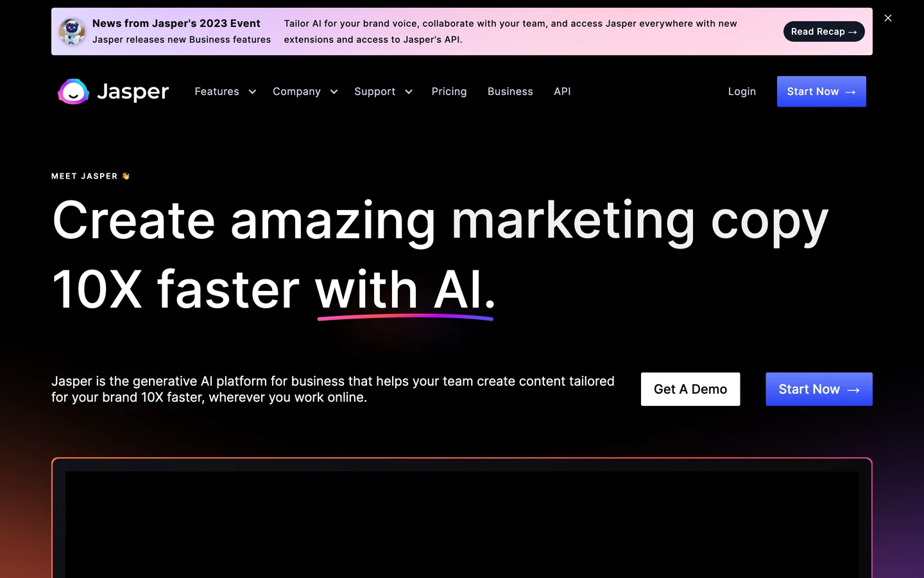This screenshot has width=924, height=578.
Task: Click the video preview panel
Action: (462, 518)
